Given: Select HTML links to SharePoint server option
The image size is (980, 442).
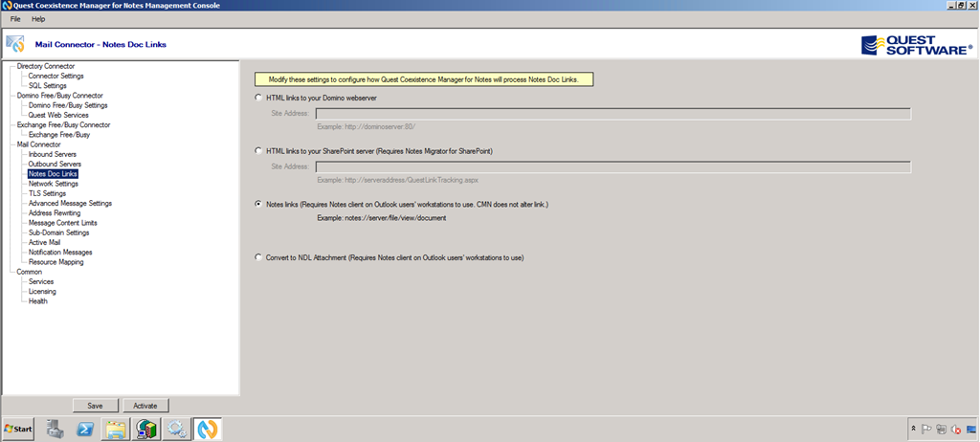Looking at the screenshot, I should click(258, 150).
